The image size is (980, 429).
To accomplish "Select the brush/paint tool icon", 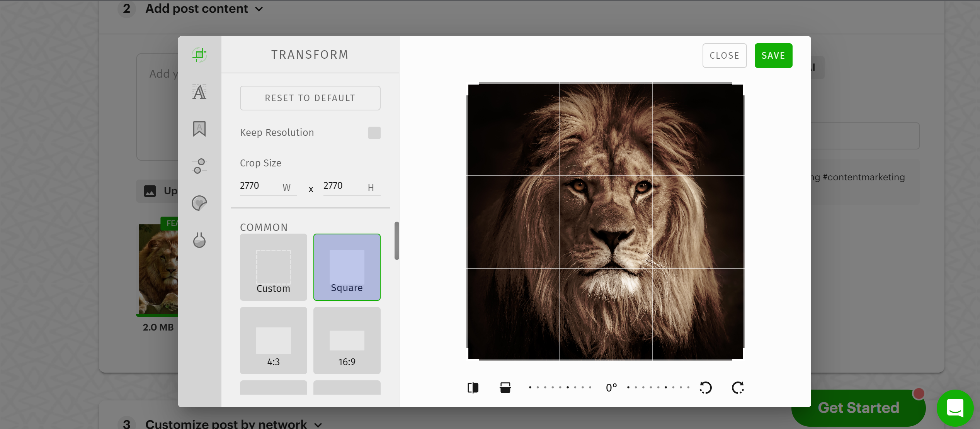I will [200, 240].
